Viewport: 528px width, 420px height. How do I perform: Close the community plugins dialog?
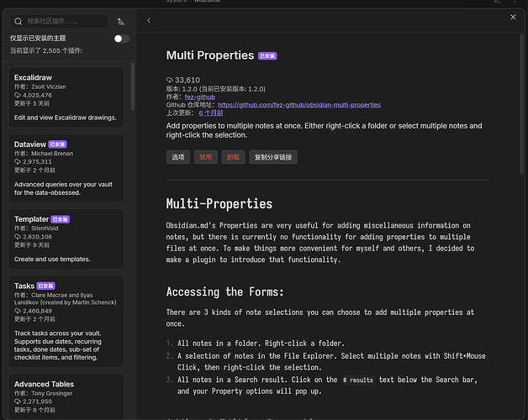pos(513,17)
